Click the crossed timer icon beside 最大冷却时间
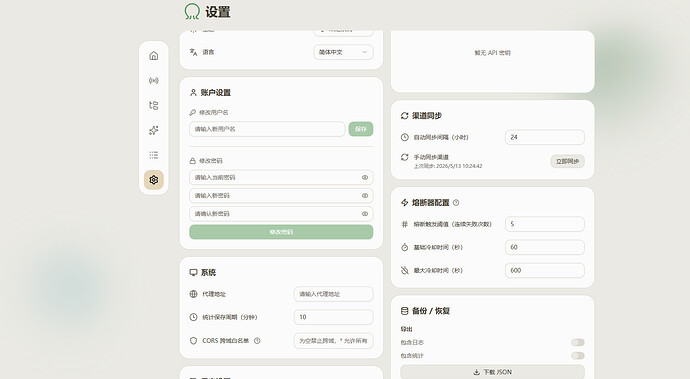The image size is (690, 379). [404, 270]
